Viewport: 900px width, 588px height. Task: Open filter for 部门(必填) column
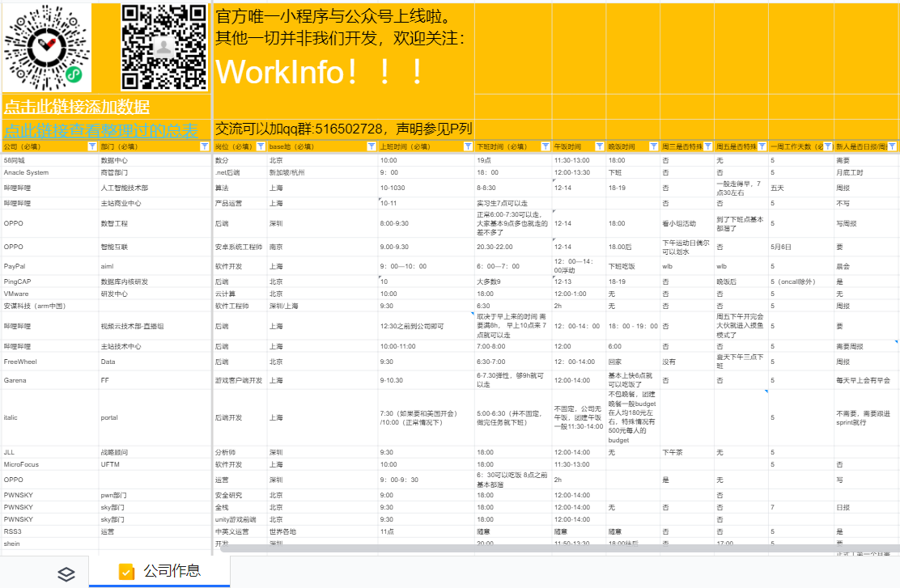pyautogui.click(x=204, y=146)
